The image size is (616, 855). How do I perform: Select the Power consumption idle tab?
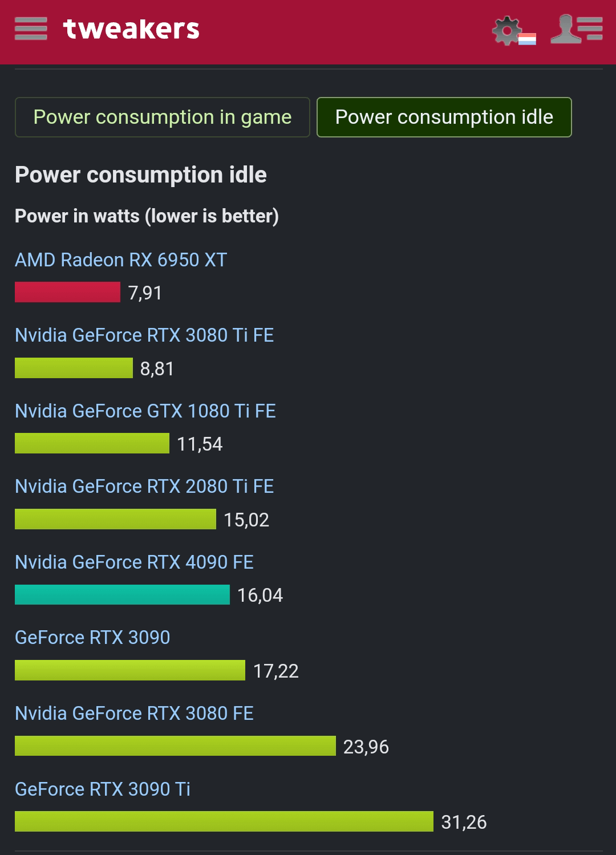tap(444, 117)
